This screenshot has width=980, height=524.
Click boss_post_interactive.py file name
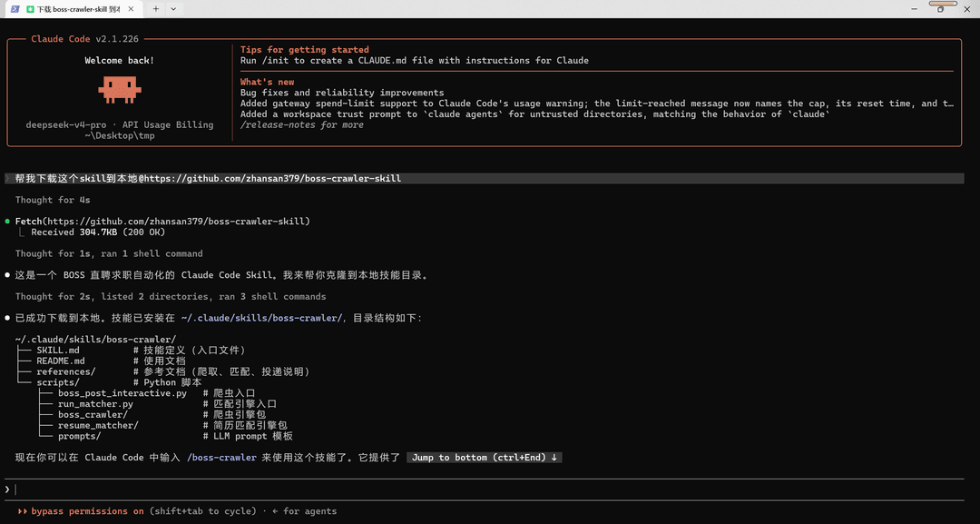click(x=122, y=393)
